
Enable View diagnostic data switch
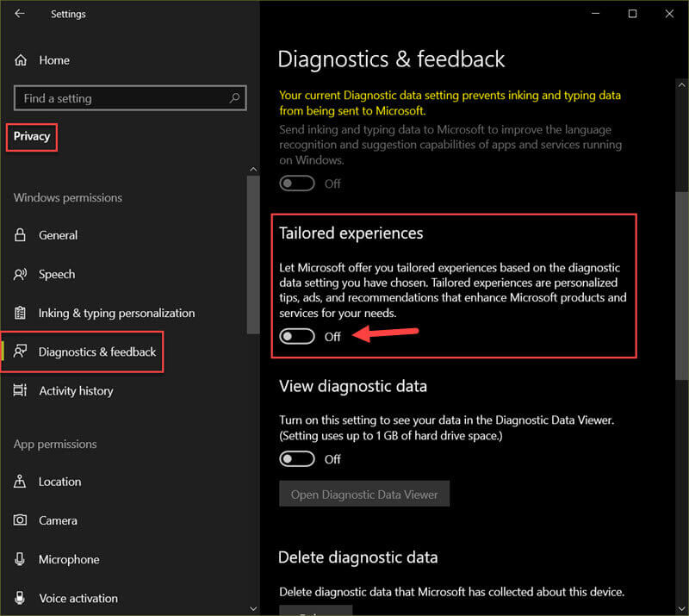297,459
